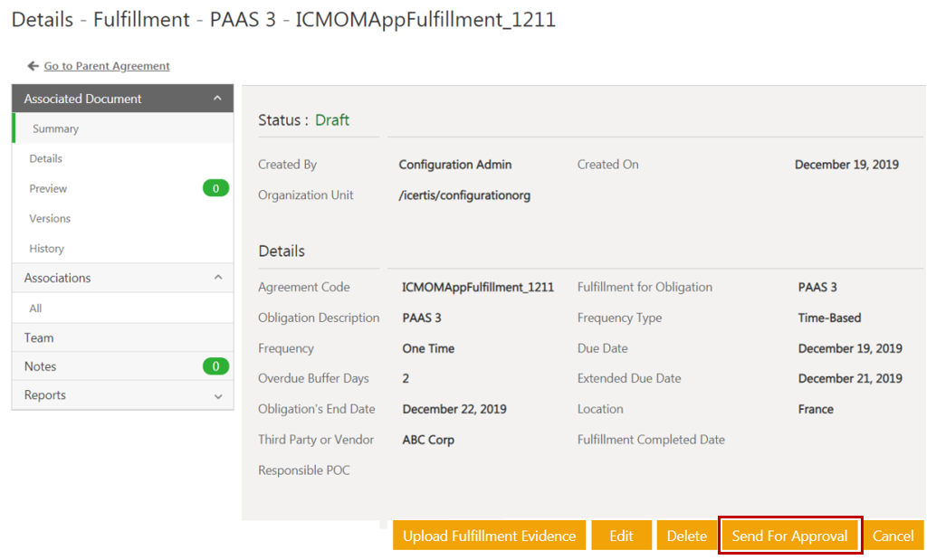
Task: Click the green Preview count badge
Action: [215, 188]
